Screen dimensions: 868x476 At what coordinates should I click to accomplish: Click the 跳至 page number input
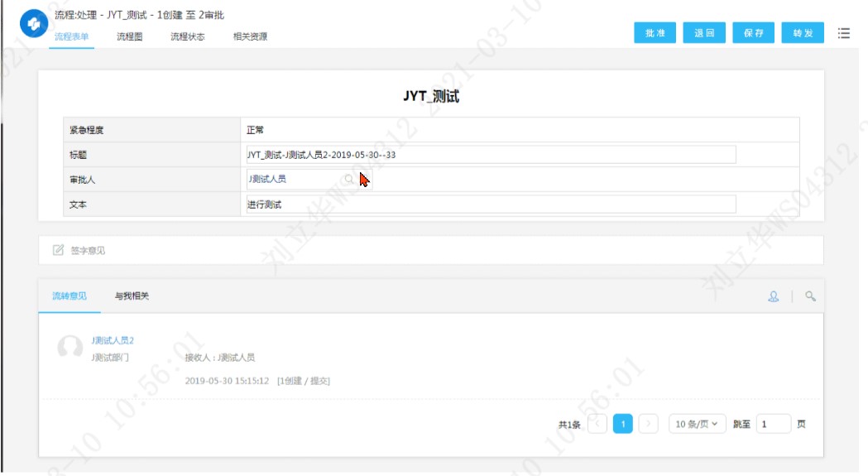(773, 424)
